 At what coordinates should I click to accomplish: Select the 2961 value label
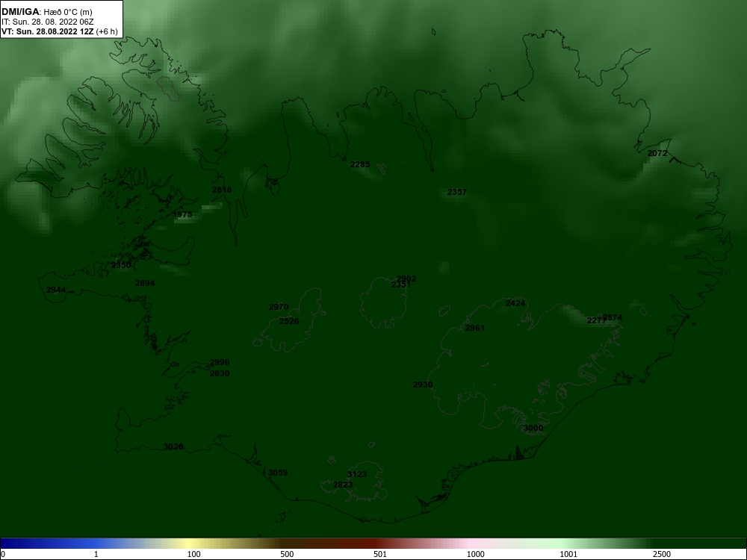pos(475,328)
